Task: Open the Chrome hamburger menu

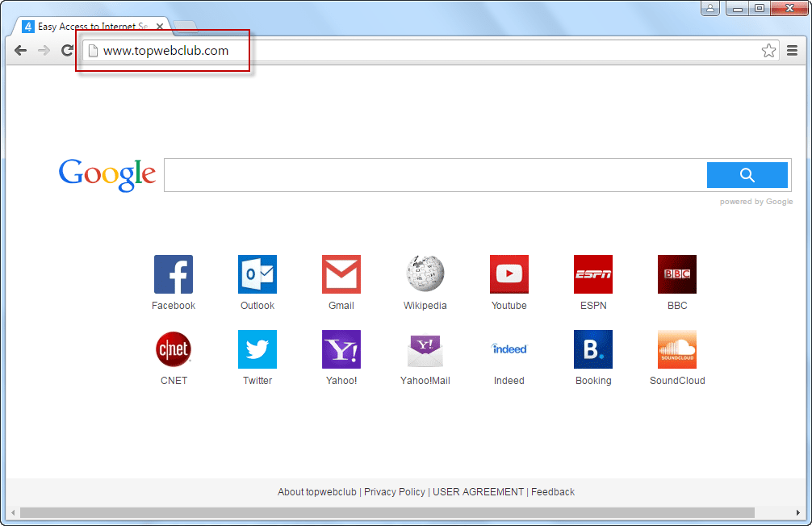Action: [x=792, y=50]
